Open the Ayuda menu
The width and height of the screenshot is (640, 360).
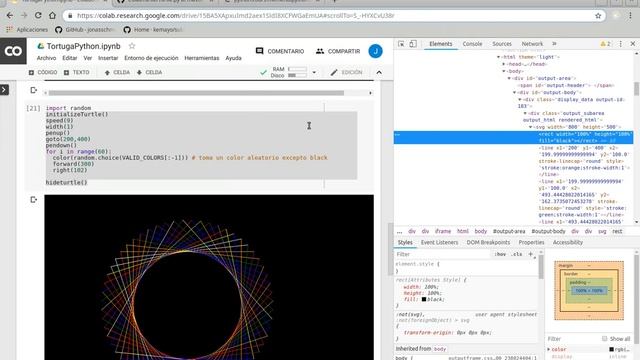pos(233,58)
